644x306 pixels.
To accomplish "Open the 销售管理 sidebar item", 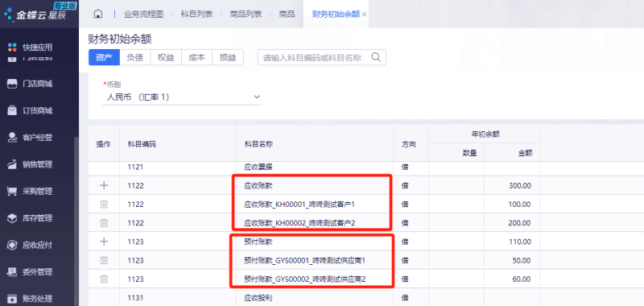I will 30,165.
